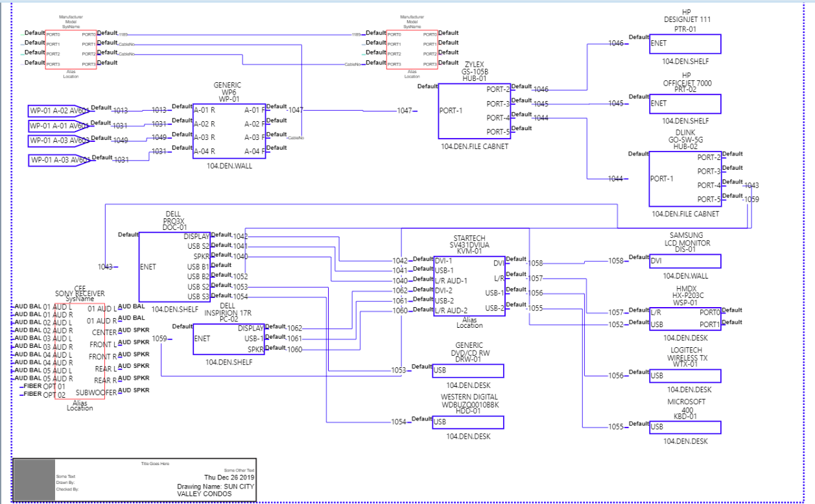Screen dimensions: 815x504
Task: Click the USB B1 port on DOC-01
Action: click(x=198, y=267)
